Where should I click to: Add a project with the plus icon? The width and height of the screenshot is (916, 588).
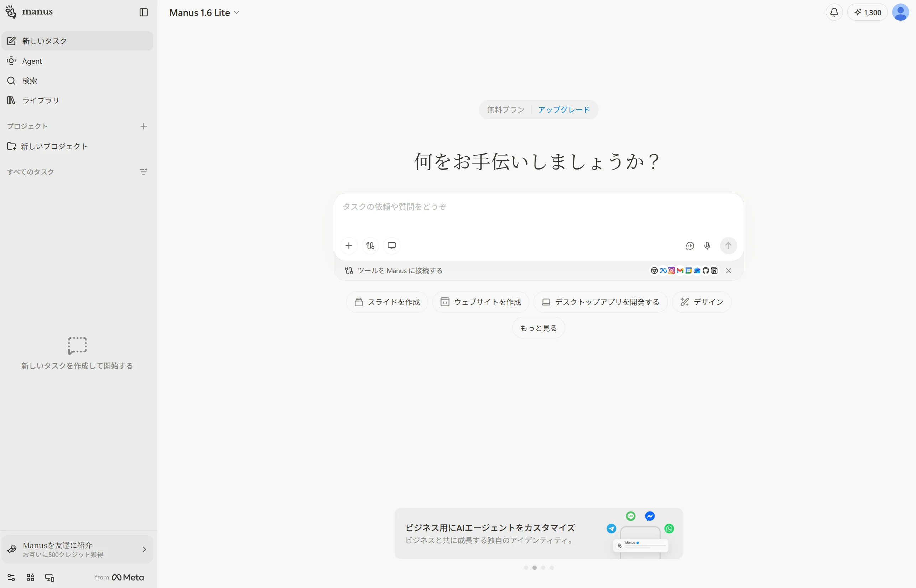[144, 126]
